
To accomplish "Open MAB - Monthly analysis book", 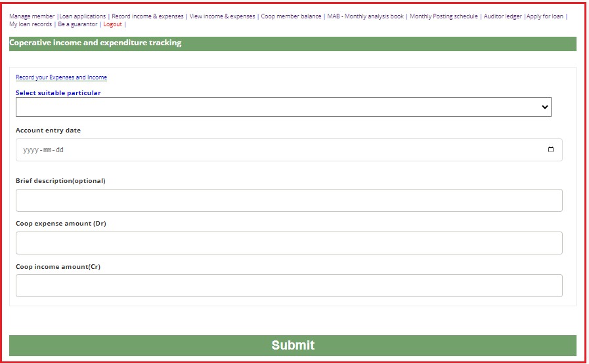I will point(366,16).
